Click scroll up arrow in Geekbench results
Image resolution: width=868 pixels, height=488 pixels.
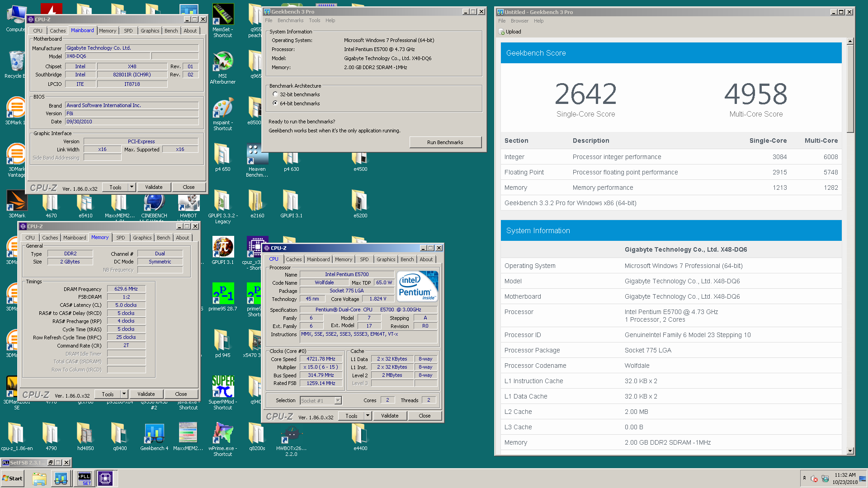(x=850, y=41)
